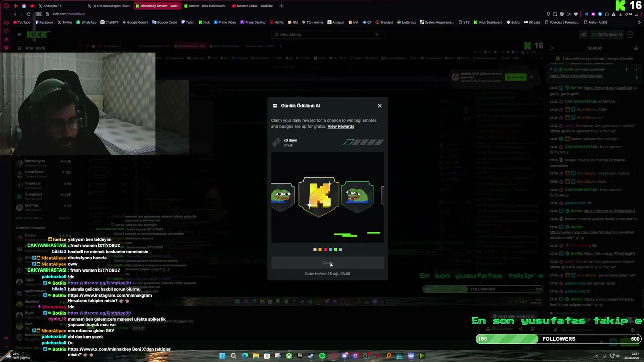Open the YouTube bookmark

coord(22,22)
